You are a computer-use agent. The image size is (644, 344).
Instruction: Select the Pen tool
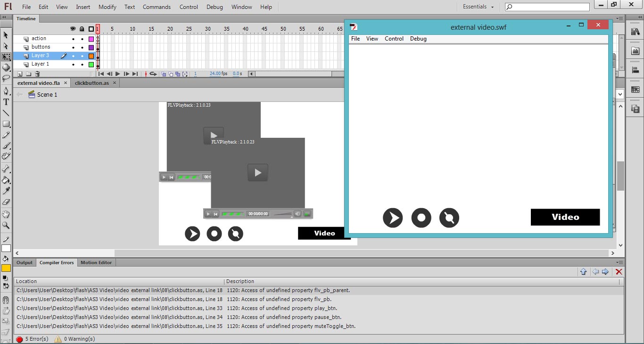click(6, 91)
